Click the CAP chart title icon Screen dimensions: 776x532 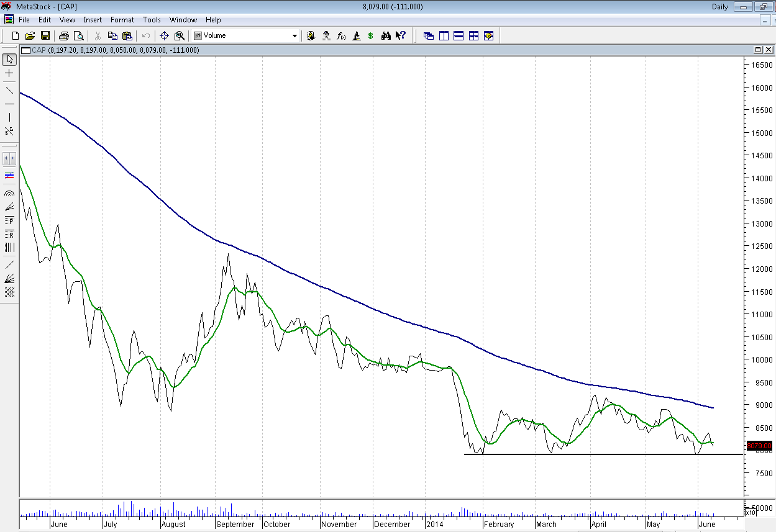click(x=25, y=50)
